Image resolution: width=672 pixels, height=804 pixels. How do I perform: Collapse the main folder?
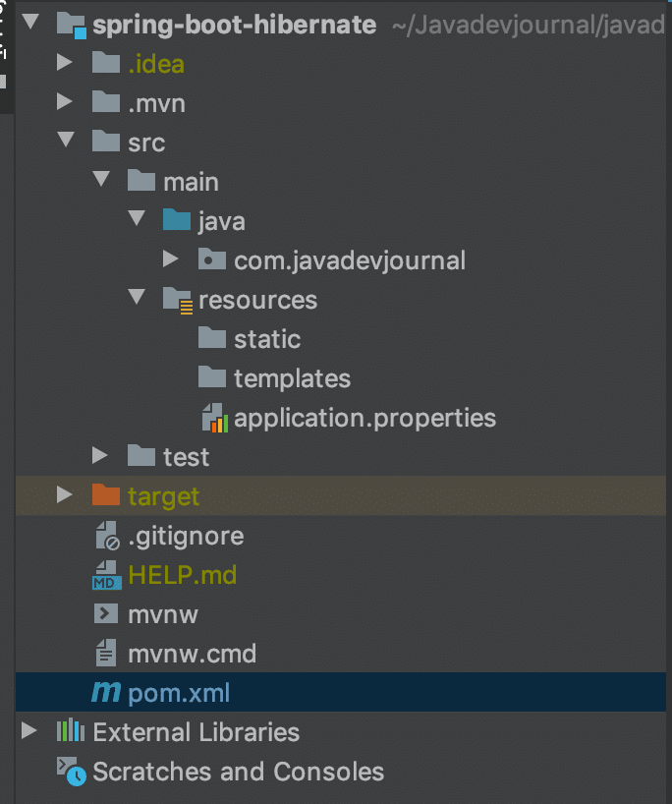(101, 181)
